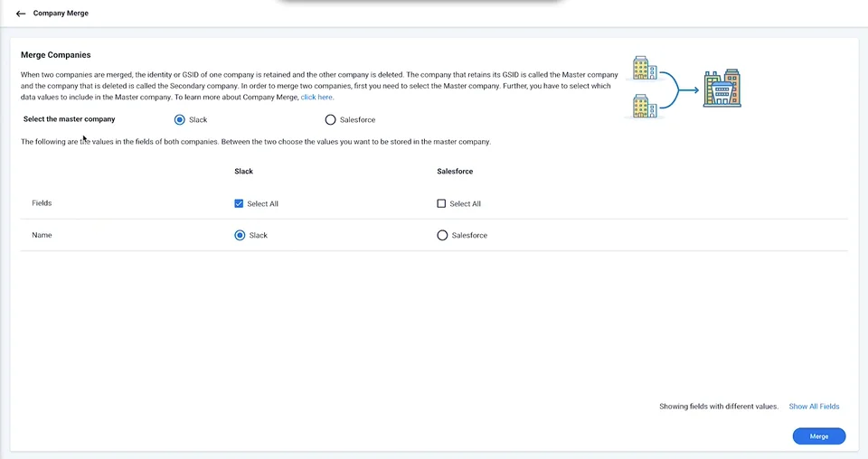This screenshot has height=459, width=868.
Task: Click the Slack column header
Action: point(243,171)
